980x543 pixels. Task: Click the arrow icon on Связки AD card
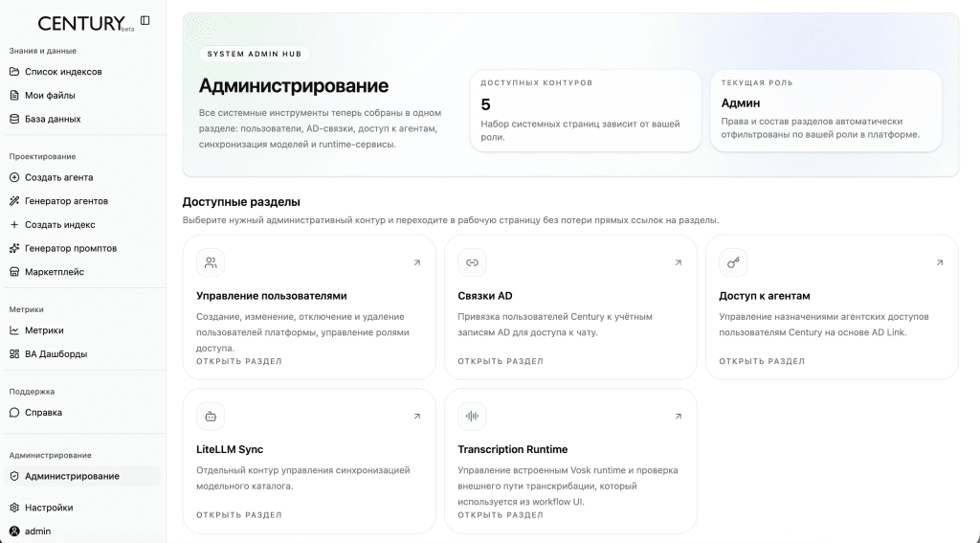[x=679, y=262]
